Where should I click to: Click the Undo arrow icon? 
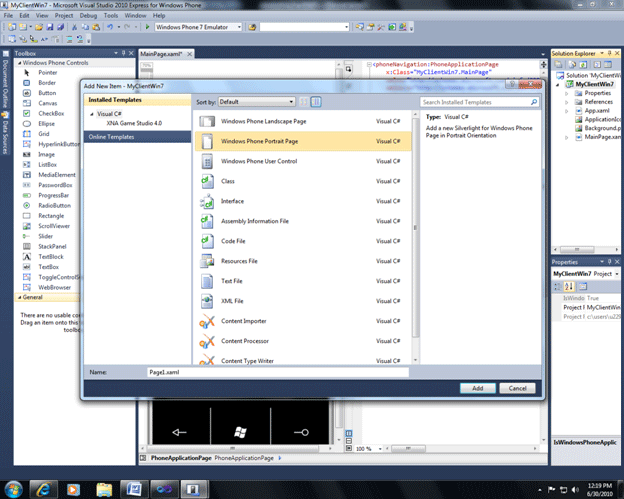[x=109, y=27]
